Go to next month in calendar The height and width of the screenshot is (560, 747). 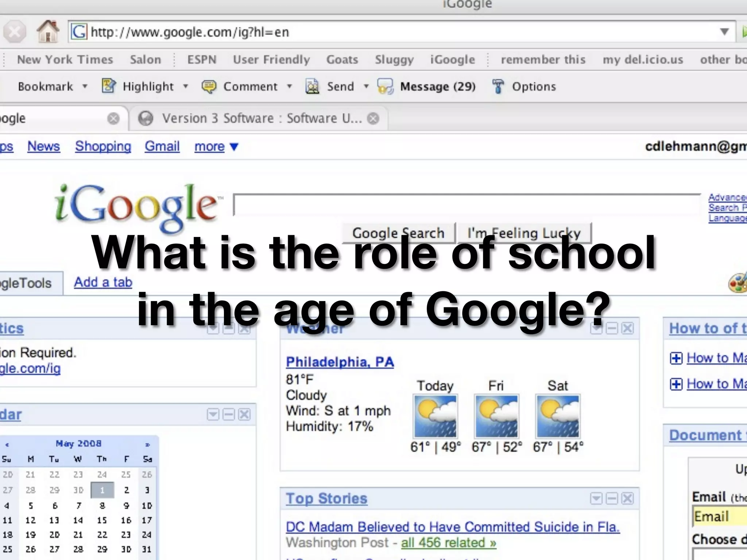pyautogui.click(x=147, y=445)
